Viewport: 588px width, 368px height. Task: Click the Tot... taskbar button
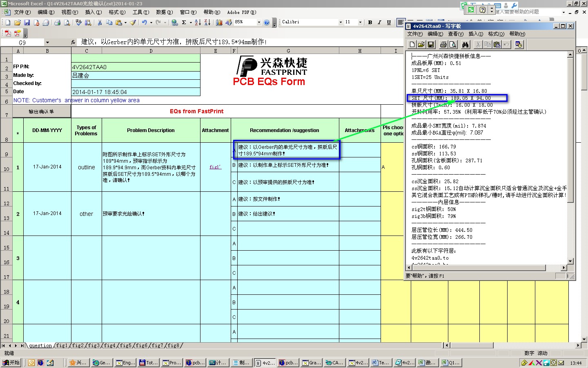point(148,363)
